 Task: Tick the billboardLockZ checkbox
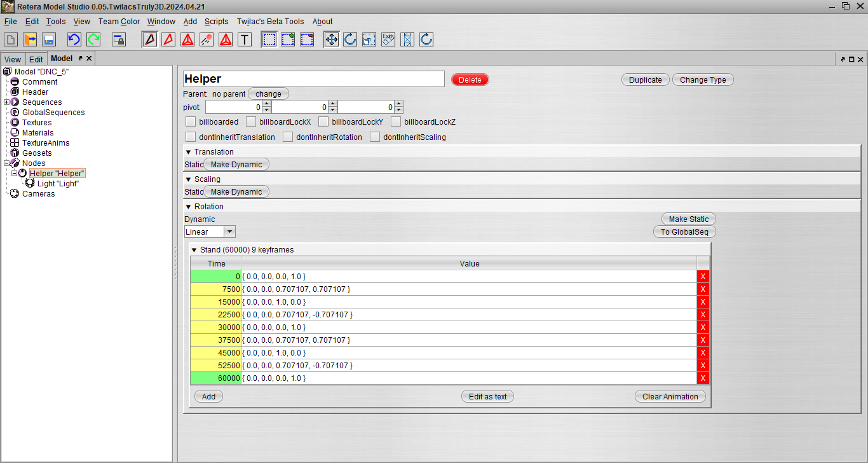coord(396,121)
